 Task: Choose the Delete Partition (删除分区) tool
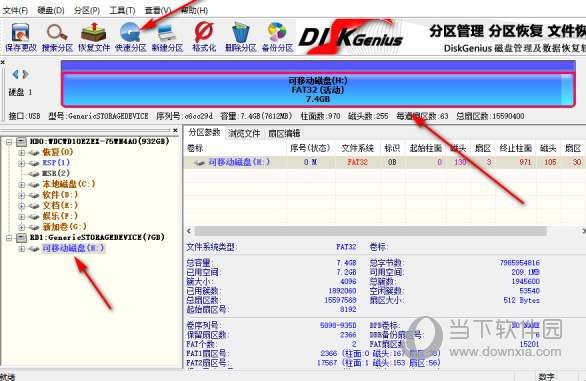tap(241, 37)
